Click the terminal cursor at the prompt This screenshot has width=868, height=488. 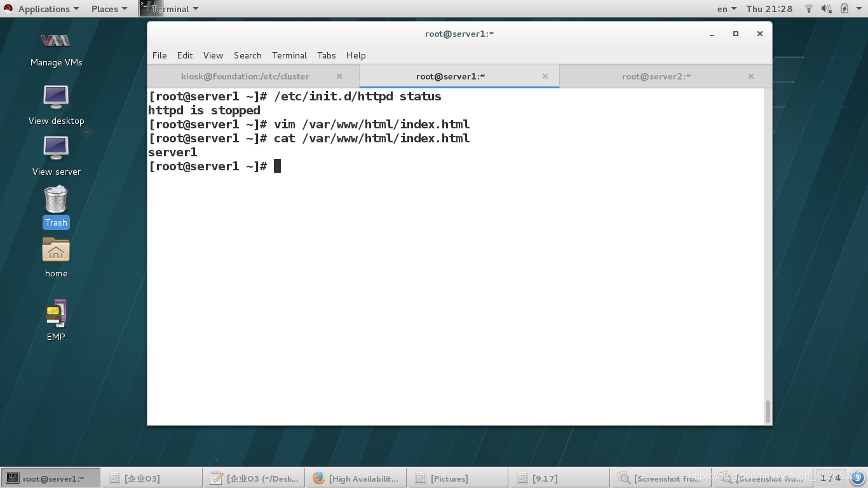(x=277, y=166)
